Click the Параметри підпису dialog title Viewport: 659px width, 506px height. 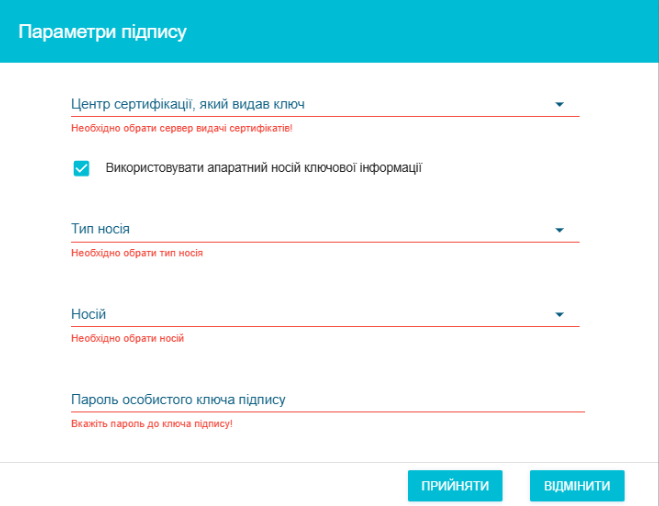pyautogui.click(x=102, y=32)
